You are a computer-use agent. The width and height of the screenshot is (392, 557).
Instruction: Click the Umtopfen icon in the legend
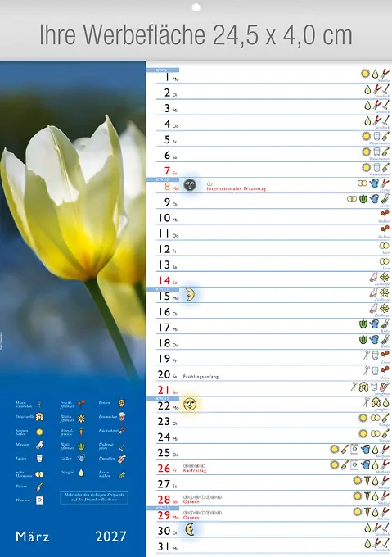[122, 459]
